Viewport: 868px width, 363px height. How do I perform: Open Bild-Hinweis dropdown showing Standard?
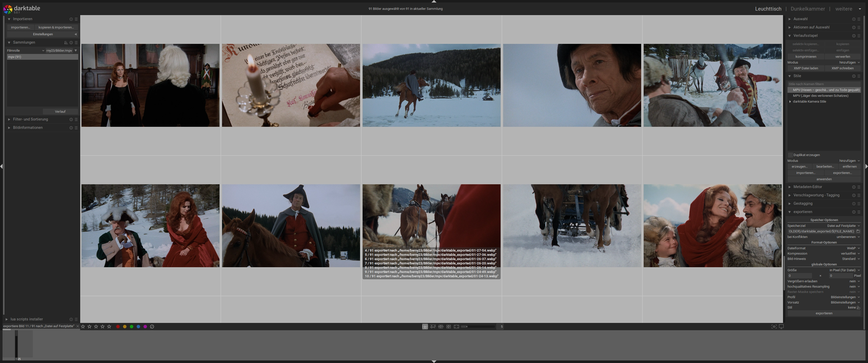click(x=824, y=259)
